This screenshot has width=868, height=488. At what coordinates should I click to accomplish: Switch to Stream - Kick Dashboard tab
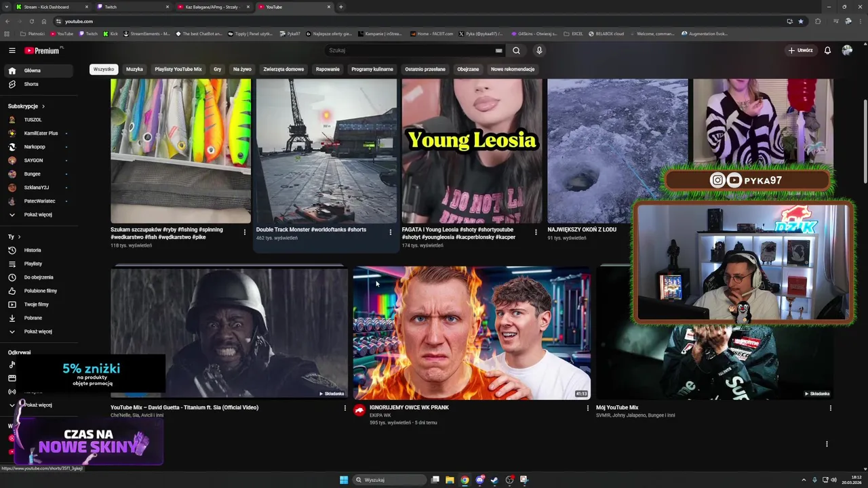pyautogui.click(x=46, y=7)
